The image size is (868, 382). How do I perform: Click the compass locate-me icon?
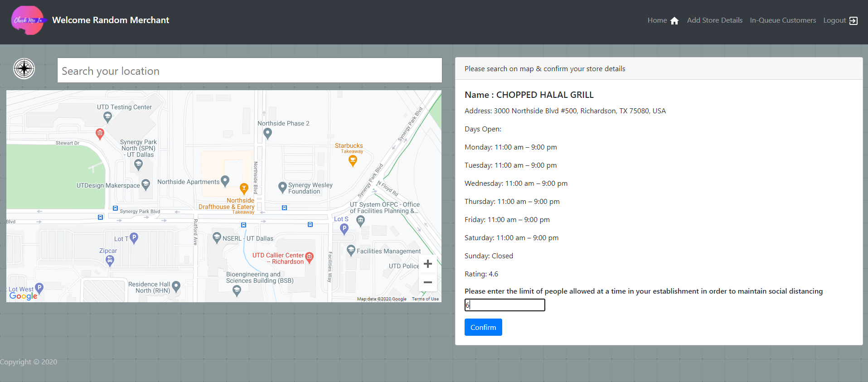click(x=24, y=69)
